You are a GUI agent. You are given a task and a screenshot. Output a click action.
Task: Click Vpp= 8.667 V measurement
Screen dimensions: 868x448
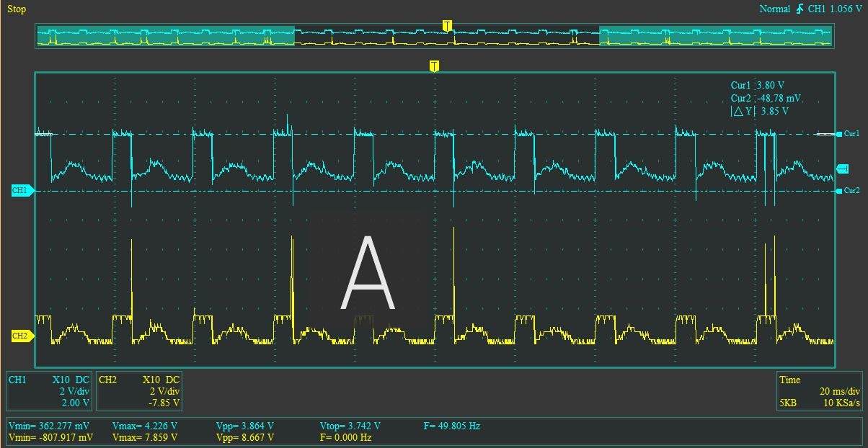245,437
